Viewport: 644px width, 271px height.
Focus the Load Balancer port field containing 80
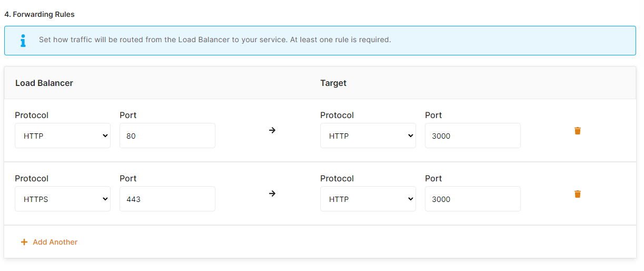(167, 135)
